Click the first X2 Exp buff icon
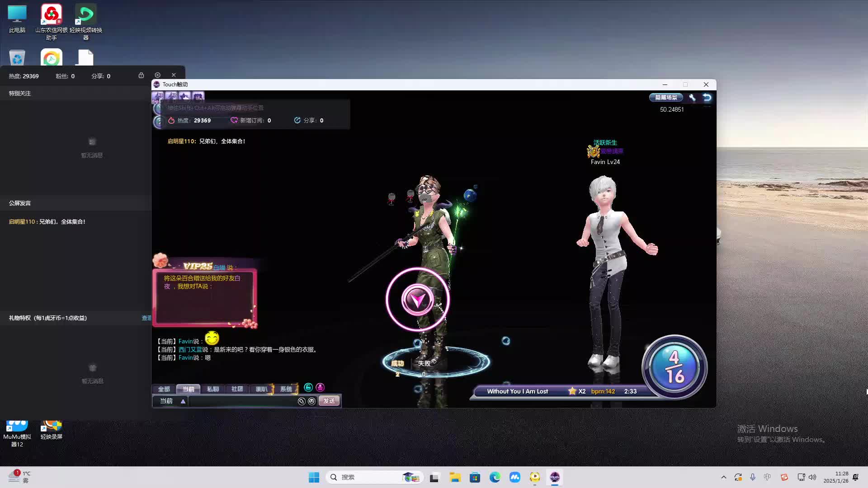This screenshot has height=488, width=868. tap(158, 96)
